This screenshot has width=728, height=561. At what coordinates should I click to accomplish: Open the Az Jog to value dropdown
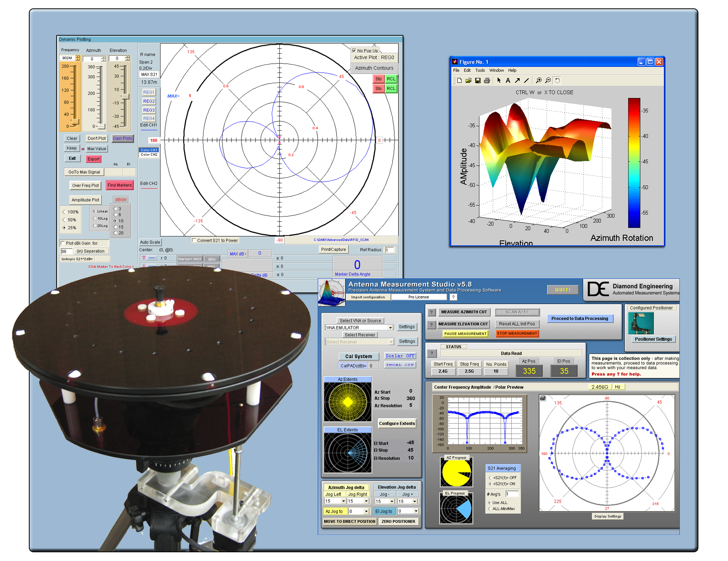366,511
